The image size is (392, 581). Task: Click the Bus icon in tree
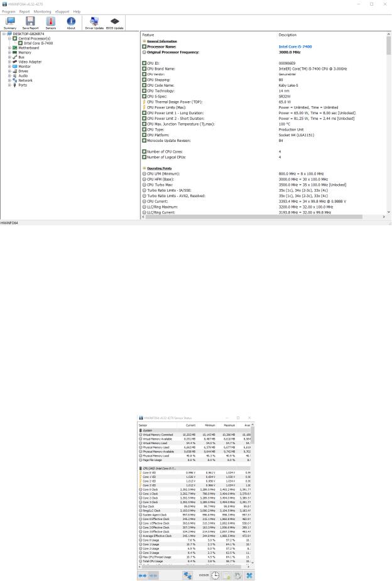click(15, 57)
